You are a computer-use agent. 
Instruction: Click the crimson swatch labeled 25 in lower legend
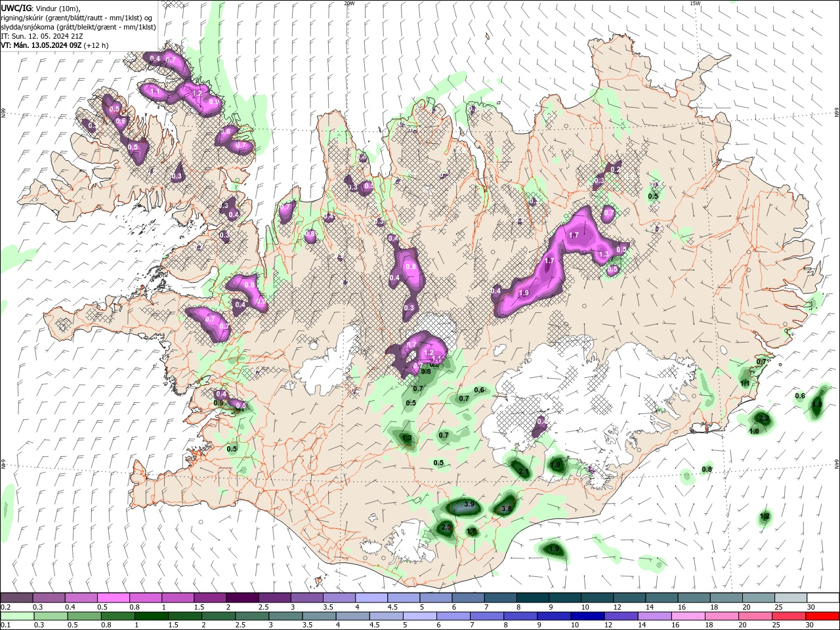click(789, 616)
